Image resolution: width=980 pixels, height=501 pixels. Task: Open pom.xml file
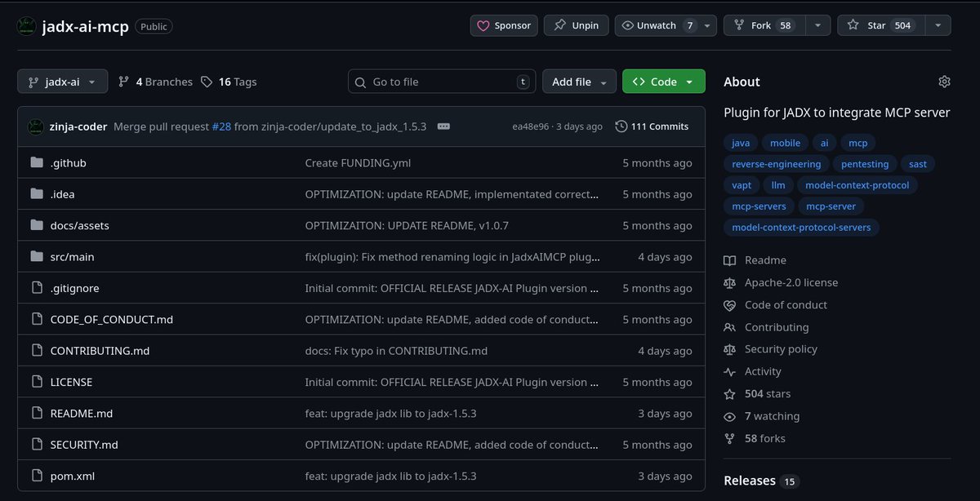[x=73, y=476]
